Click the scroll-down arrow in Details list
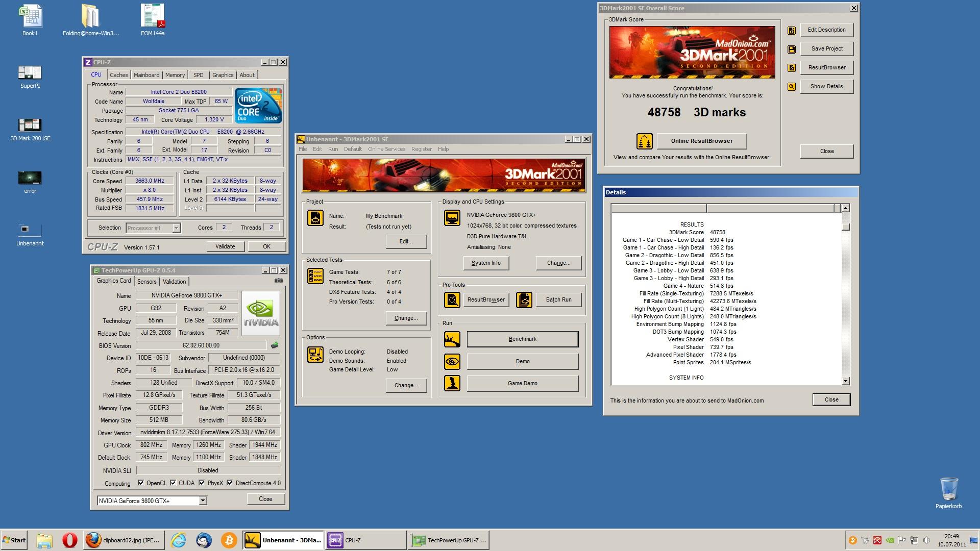The height and width of the screenshot is (551, 980). pos(845,381)
